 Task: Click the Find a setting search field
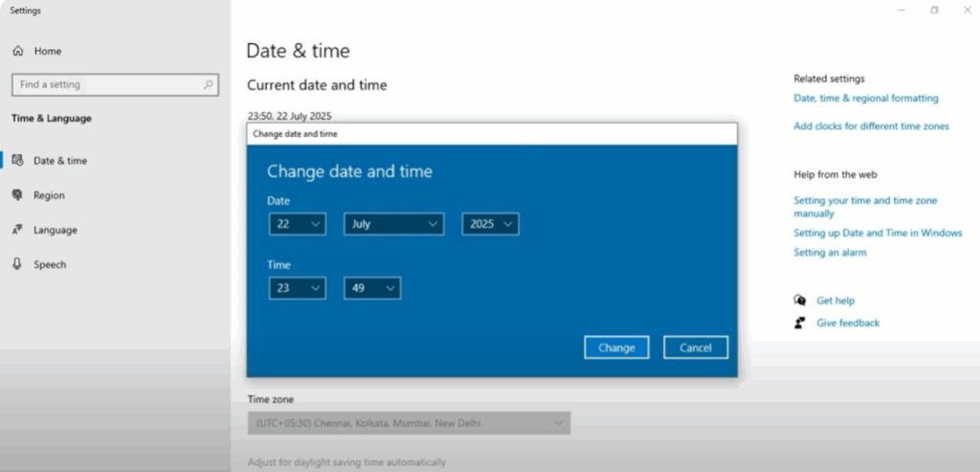click(115, 84)
